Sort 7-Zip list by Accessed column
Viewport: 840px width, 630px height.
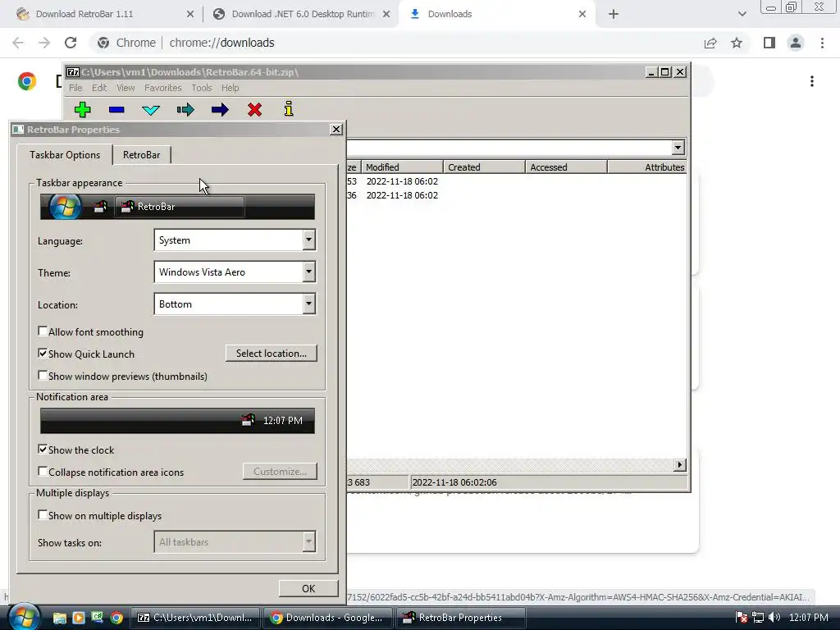566,167
